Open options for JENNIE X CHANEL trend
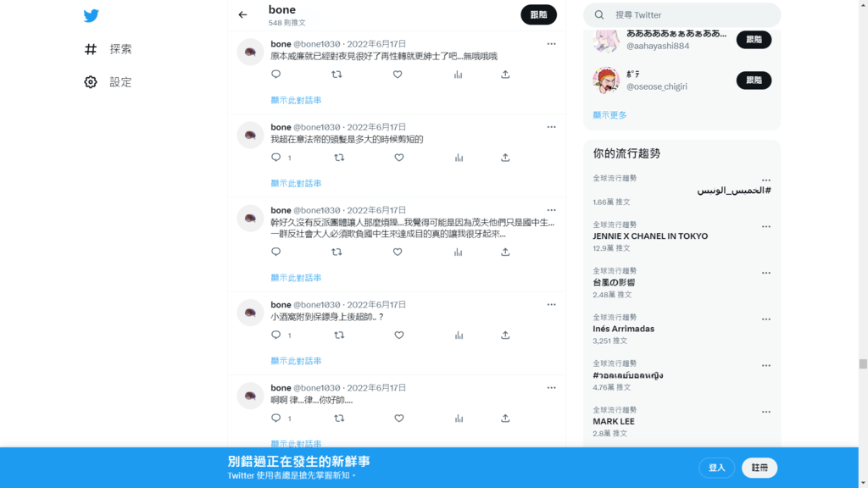Screen dimensions: 868x488 (x=765, y=227)
